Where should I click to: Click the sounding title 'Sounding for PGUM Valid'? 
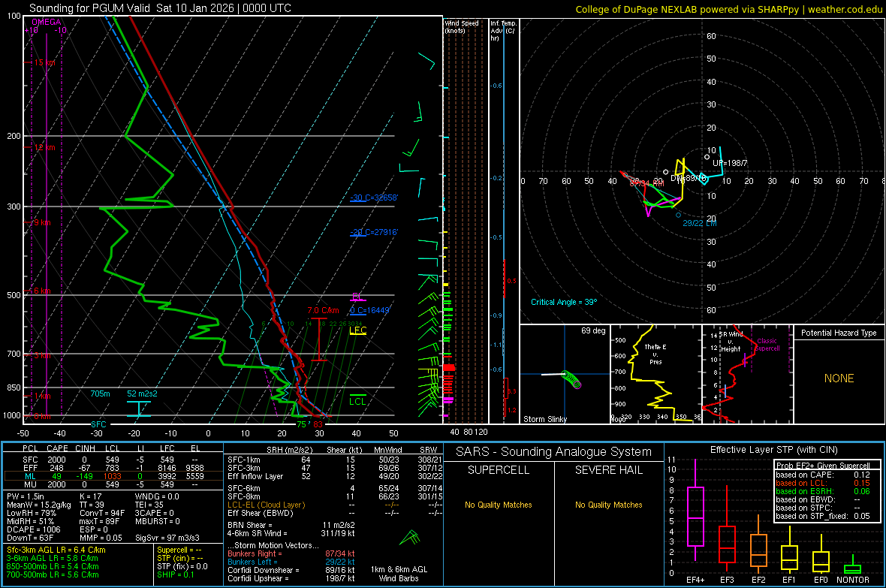[x=90, y=8]
